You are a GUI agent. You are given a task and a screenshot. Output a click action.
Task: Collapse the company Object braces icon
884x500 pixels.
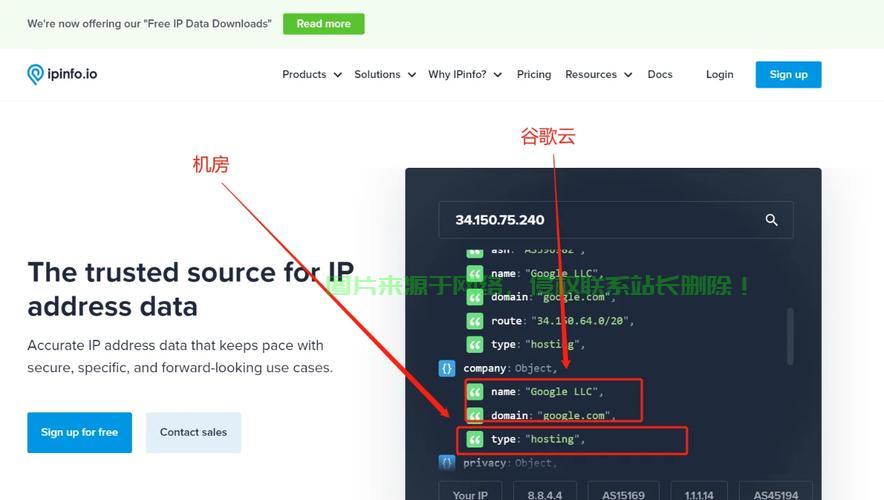[447, 368]
